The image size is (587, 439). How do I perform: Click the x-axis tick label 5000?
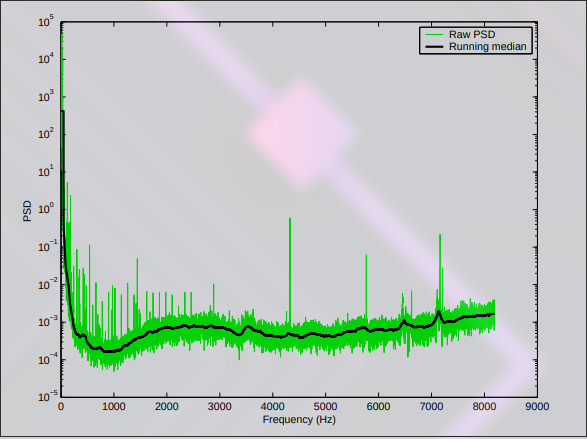[325, 406]
